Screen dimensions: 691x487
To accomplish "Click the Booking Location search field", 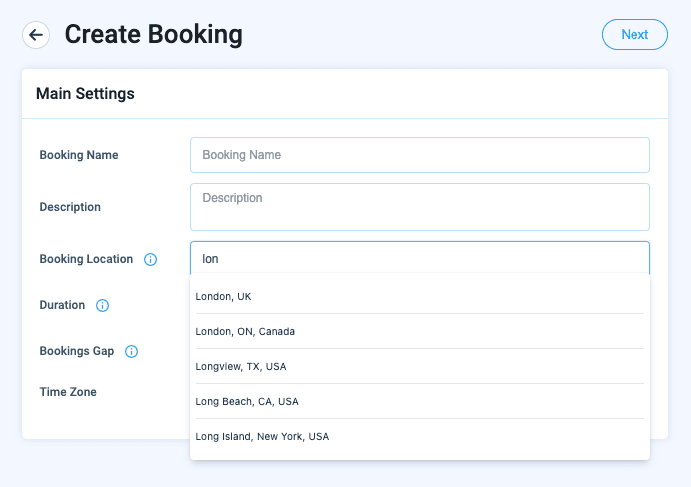I will coord(419,258).
